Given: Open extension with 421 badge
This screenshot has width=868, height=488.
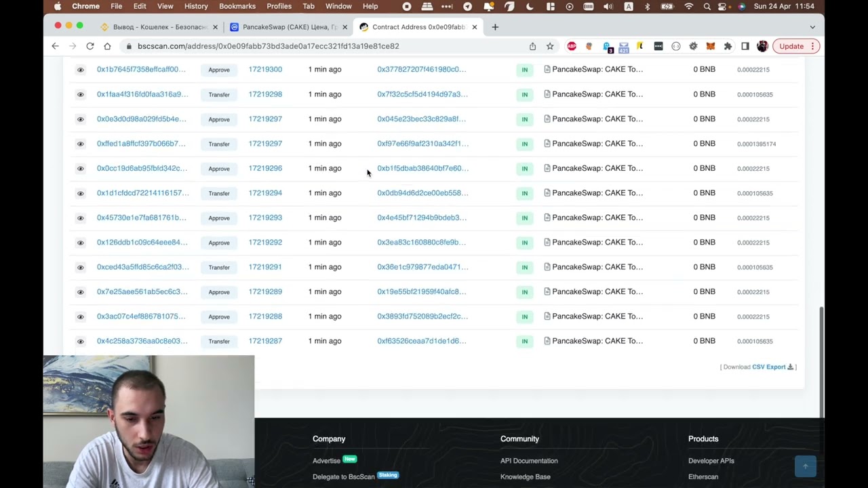Looking at the screenshot, I should 624,47.
